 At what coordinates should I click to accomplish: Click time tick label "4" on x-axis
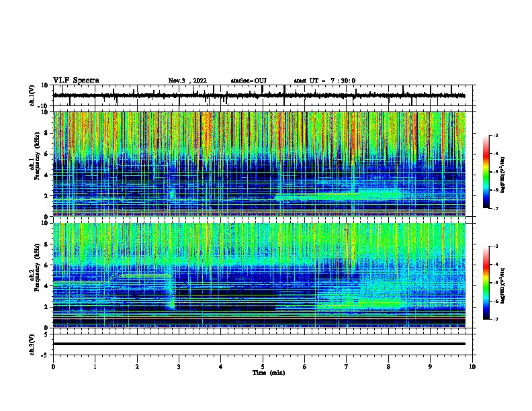221,367
